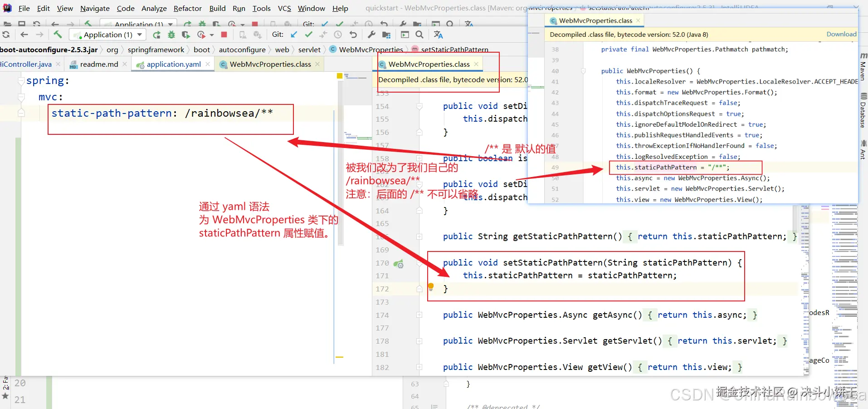868x409 pixels.
Task: Switch to the application.yaml tab
Action: point(174,64)
